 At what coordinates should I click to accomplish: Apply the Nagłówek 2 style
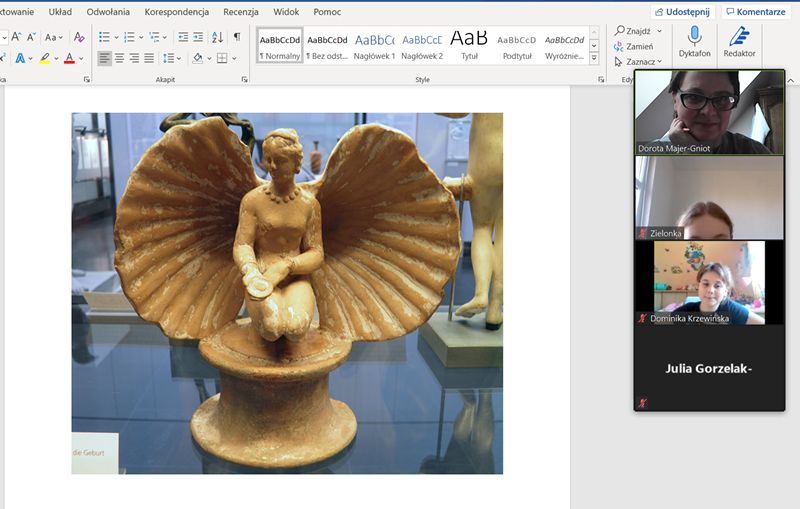point(422,46)
